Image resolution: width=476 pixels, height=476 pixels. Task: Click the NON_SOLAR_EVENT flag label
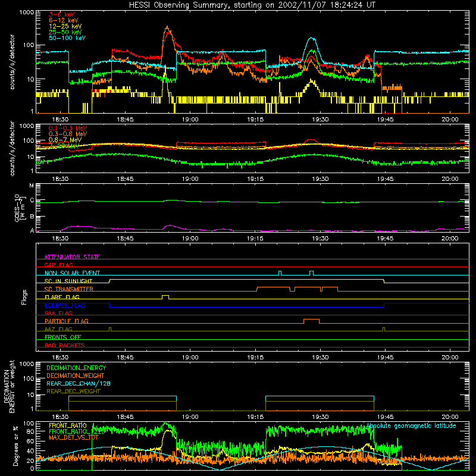tap(72, 273)
